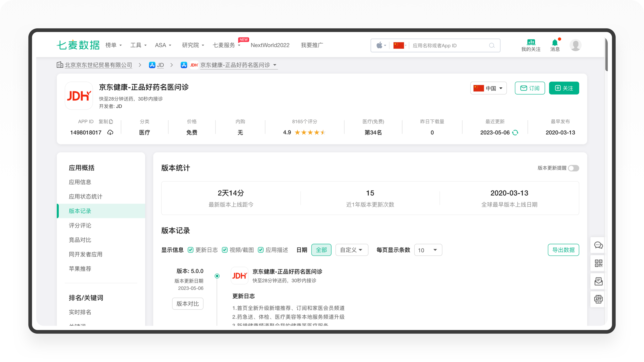644x362 pixels.
Task: Uncheck the 更新日志 checkbox
Action: (191, 250)
